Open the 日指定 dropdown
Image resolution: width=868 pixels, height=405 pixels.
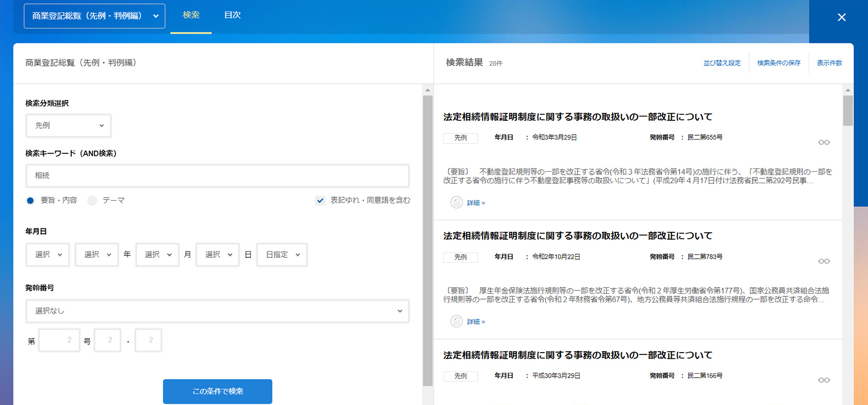pos(282,254)
